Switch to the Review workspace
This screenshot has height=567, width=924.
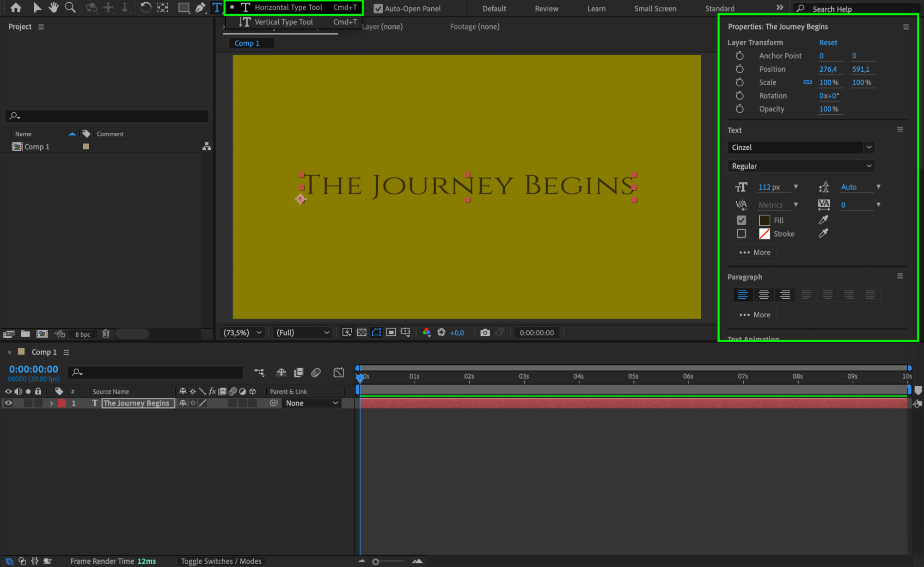pyautogui.click(x=546, y=8)
